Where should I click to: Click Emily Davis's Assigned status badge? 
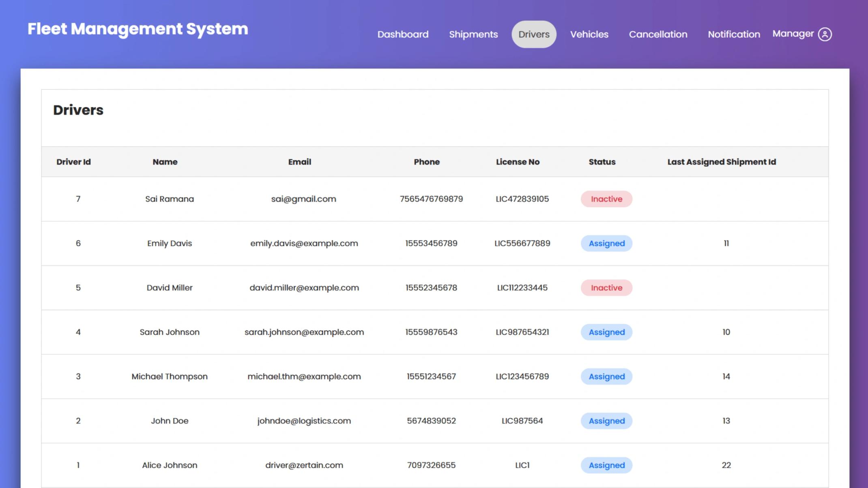606,243
